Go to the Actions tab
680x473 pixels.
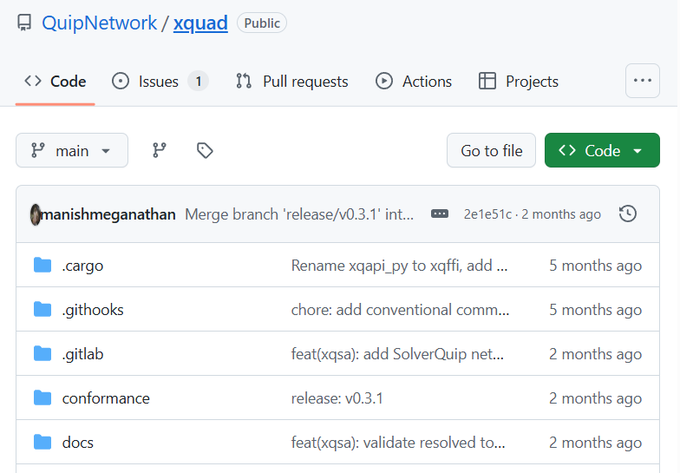(413, 81)
